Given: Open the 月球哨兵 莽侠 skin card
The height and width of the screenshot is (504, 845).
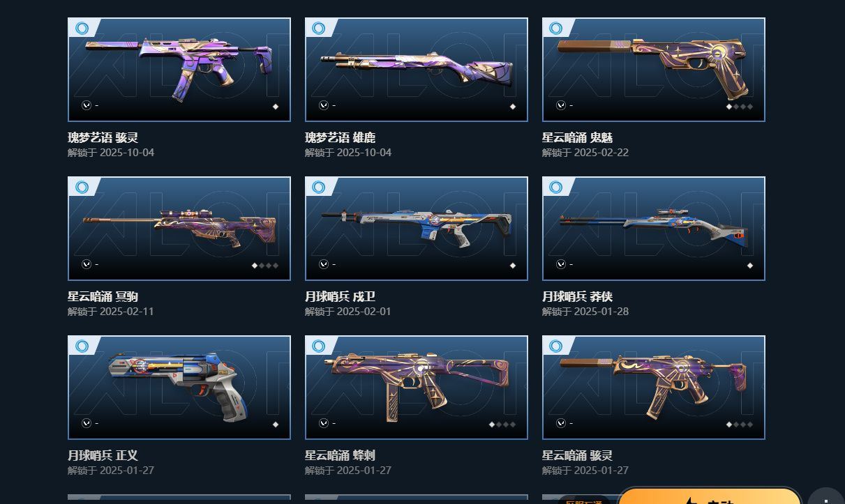Looking at the screenshot, I should click(654, 229).
